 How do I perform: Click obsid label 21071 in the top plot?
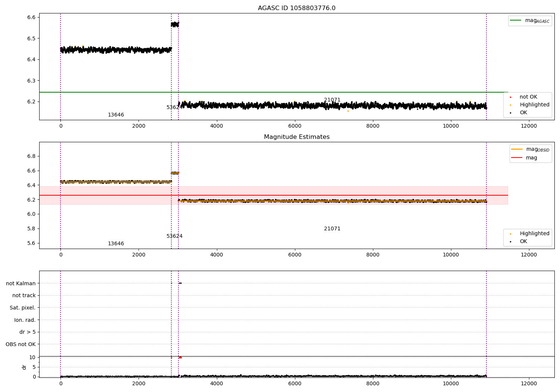tap(332, 100)
